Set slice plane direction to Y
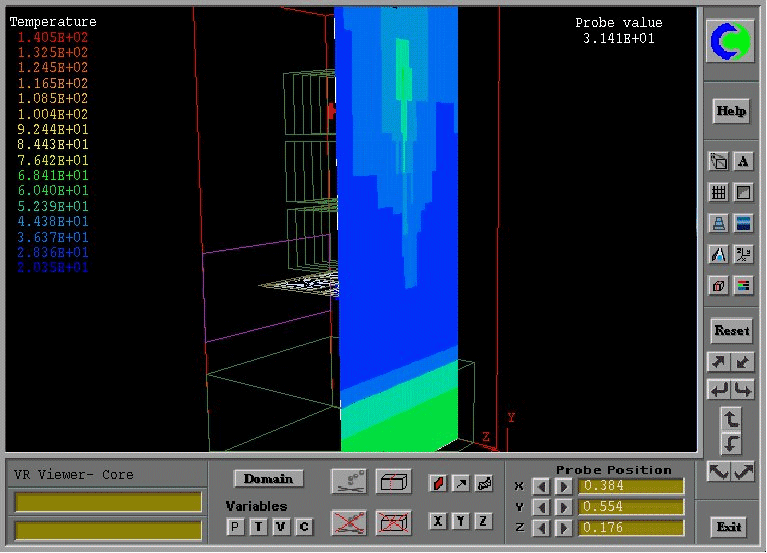 click(x=461, y=521)
